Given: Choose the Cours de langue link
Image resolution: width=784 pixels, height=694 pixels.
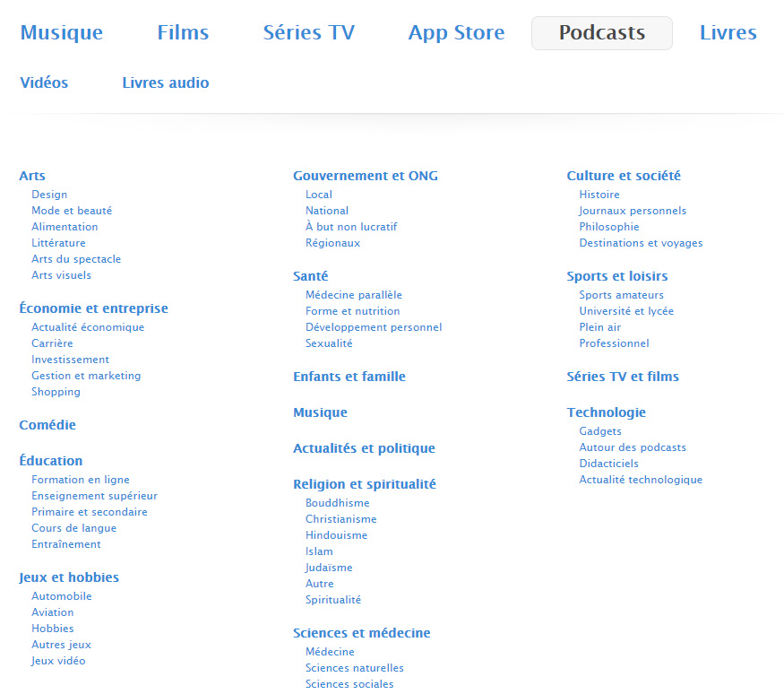Looking at the screenshot, I should [73, 528].
